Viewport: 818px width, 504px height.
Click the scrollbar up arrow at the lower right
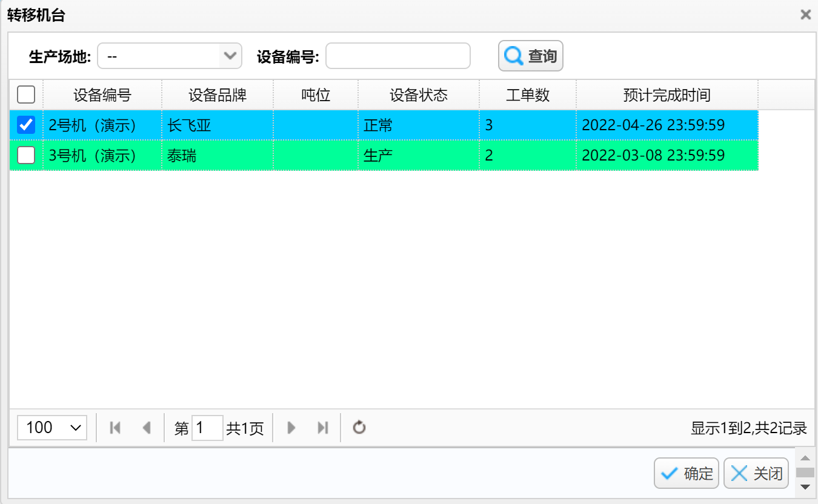(805, 459)
